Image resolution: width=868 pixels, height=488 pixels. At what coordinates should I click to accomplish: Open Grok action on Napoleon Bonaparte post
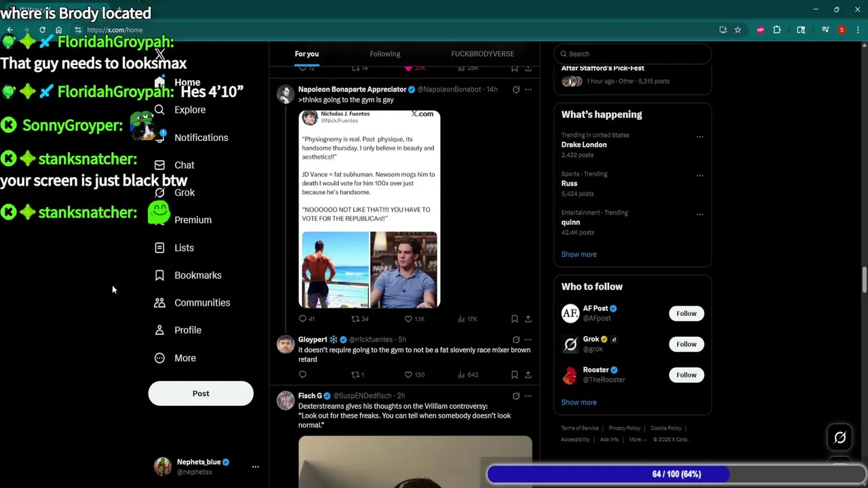(x=516, y=89)
